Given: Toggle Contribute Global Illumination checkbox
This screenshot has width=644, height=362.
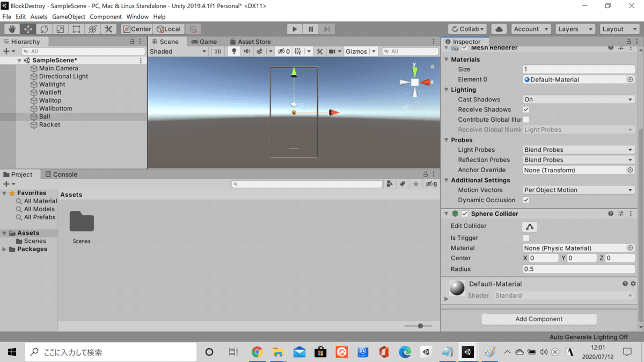Looking at the screenshot, I should pyautogui.click(x=526, y=120).
